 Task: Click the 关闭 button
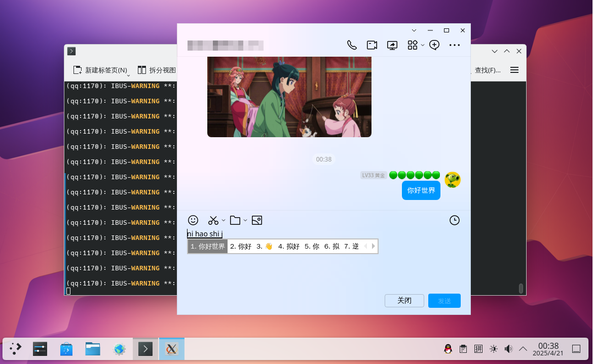(404, 300)
